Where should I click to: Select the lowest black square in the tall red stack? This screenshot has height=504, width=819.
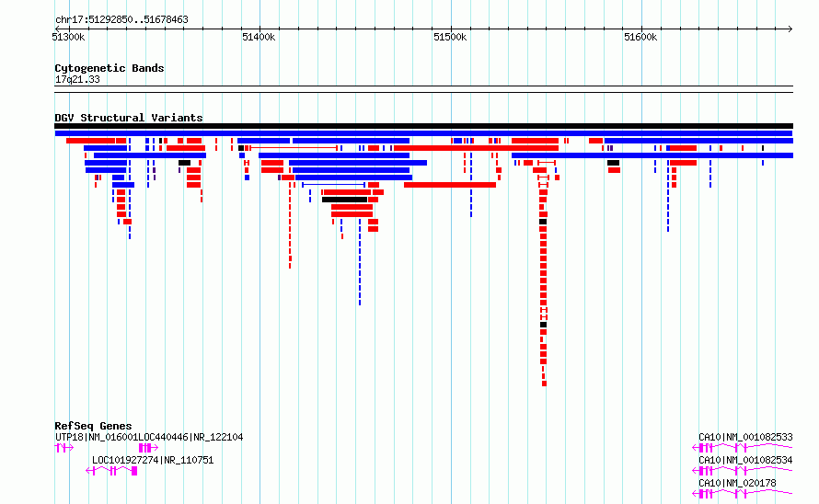543,325
